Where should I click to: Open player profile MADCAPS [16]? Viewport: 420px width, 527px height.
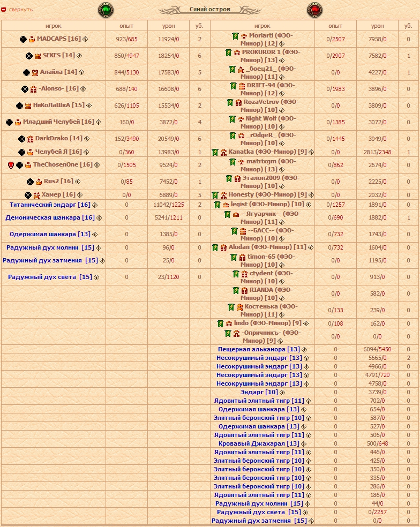tap(59, 39)
